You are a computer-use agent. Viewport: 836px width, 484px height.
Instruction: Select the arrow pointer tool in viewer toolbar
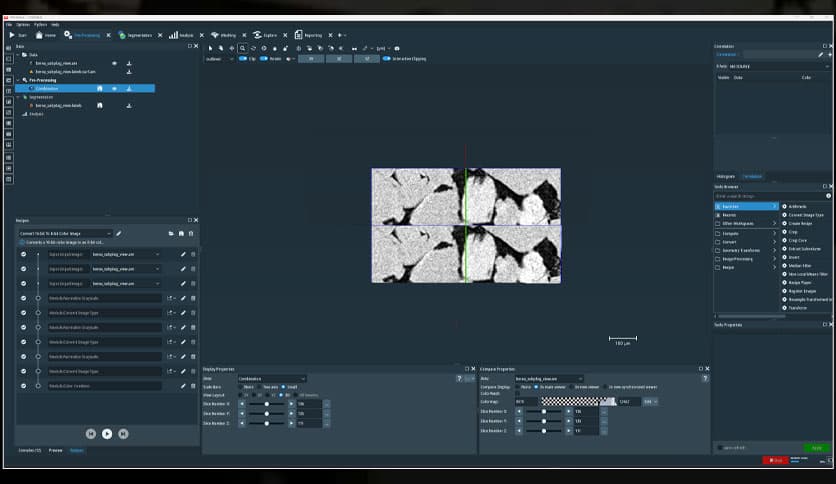click(210, 48)
